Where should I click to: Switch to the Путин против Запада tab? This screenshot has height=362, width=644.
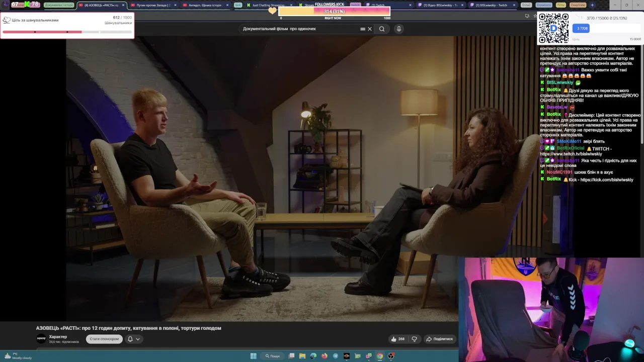[153, 5]
